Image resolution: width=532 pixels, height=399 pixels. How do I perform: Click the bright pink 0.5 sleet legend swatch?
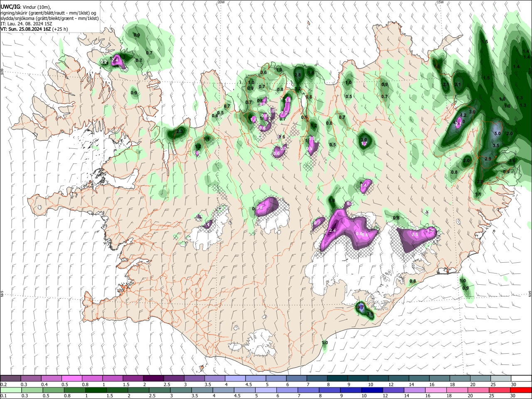pos(71,379)
